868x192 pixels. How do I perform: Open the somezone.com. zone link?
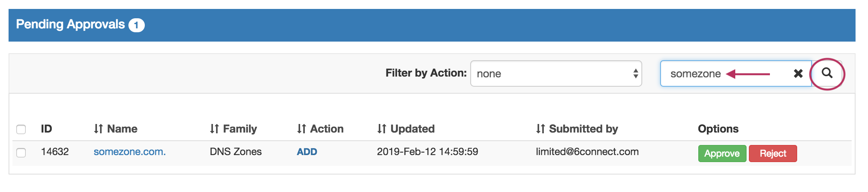(x=130, y=152)
